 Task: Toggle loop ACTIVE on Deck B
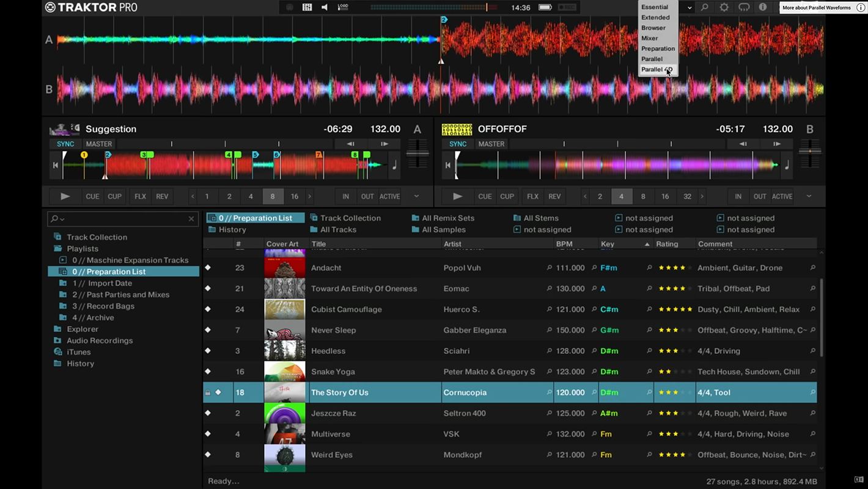(x=782, y=196)
